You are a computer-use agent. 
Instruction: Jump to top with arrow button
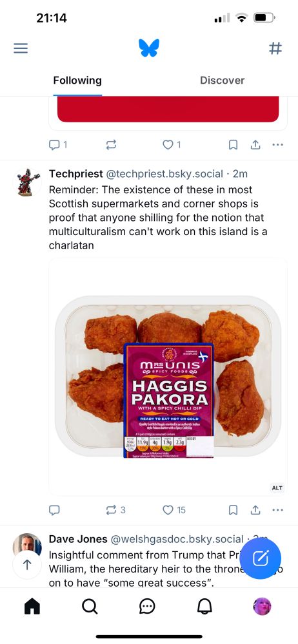point(27,565)
